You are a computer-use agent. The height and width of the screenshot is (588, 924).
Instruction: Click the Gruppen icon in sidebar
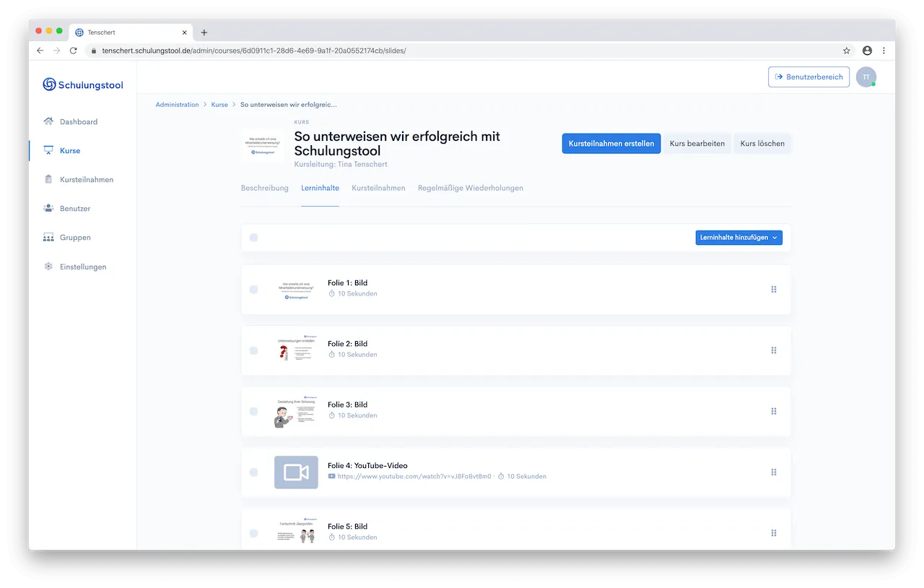pos(48,237)
